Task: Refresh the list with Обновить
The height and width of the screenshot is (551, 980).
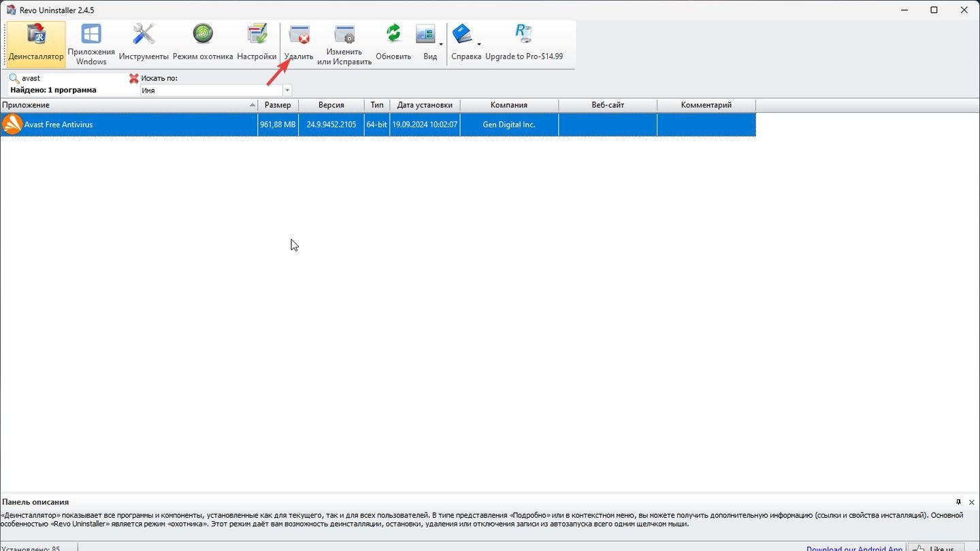Action: (x=393, y=44)
